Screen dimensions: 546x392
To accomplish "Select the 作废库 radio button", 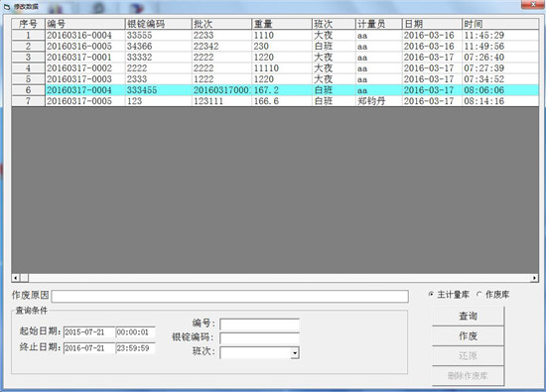I will [x=479, y=294].
